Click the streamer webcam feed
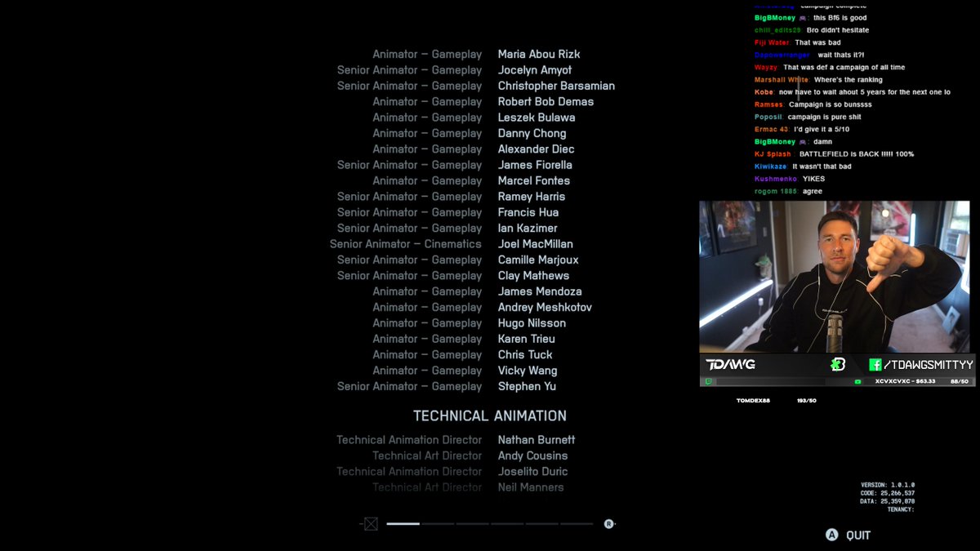 click(x=834, y=277)
